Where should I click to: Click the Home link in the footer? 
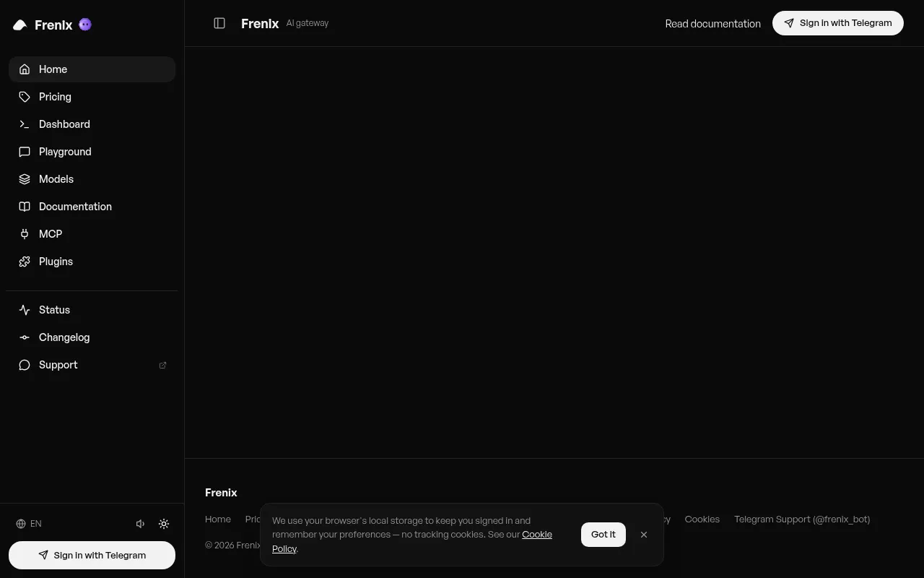coord(218,519)
